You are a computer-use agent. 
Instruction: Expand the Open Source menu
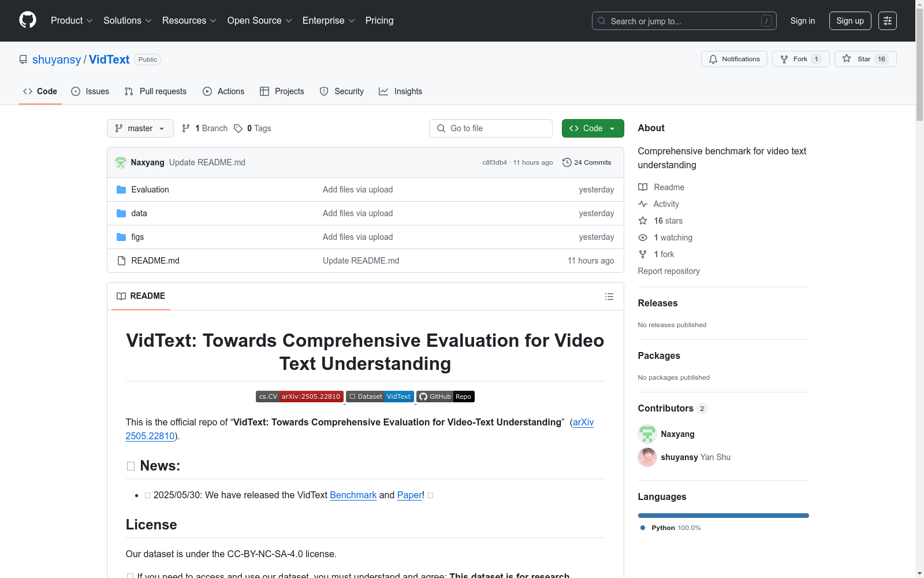[259, 21]
